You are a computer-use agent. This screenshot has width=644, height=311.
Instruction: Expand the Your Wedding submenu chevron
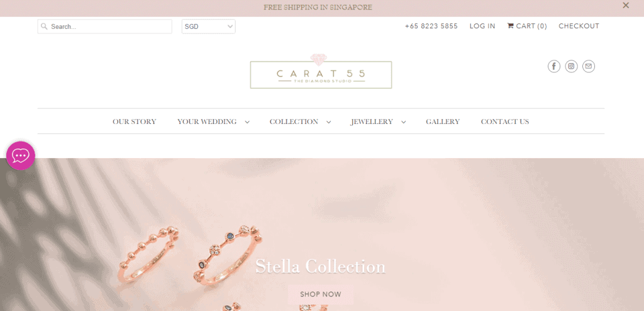(x=247, y=122)
